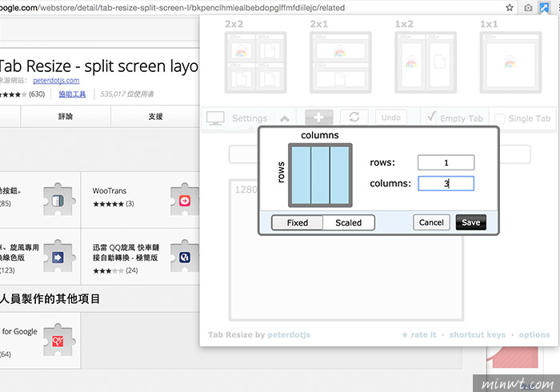Click the three-column layout preview
The image size is (560, 392).
click(320, 175)
